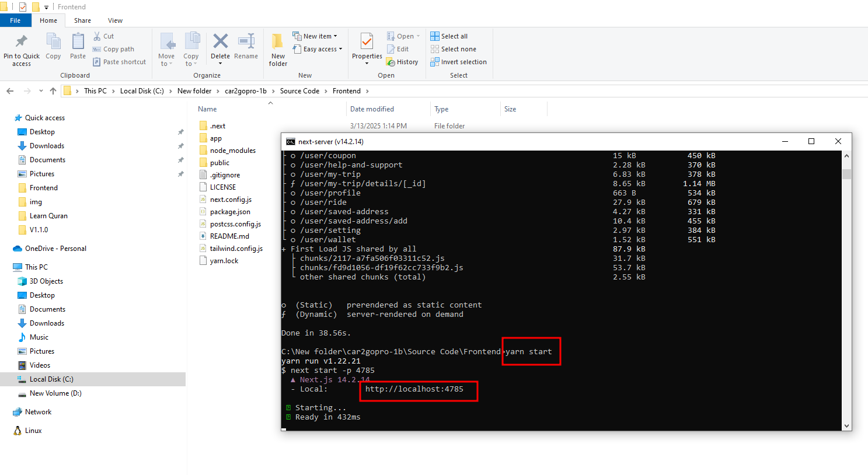Open Network in navigation pane
This screenshot has width=868, height=475.
38,412
